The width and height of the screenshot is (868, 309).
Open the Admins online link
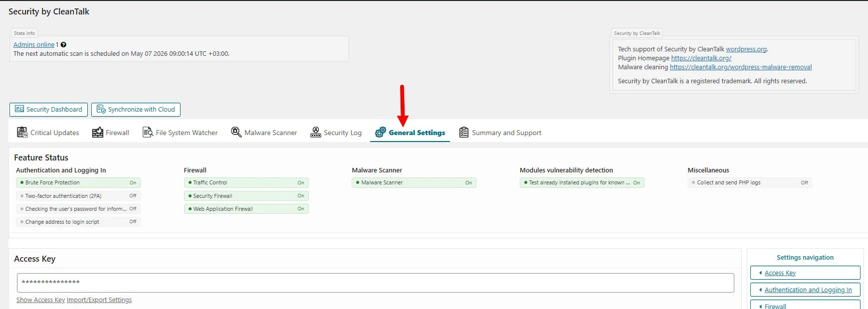(x=34, y=44)
